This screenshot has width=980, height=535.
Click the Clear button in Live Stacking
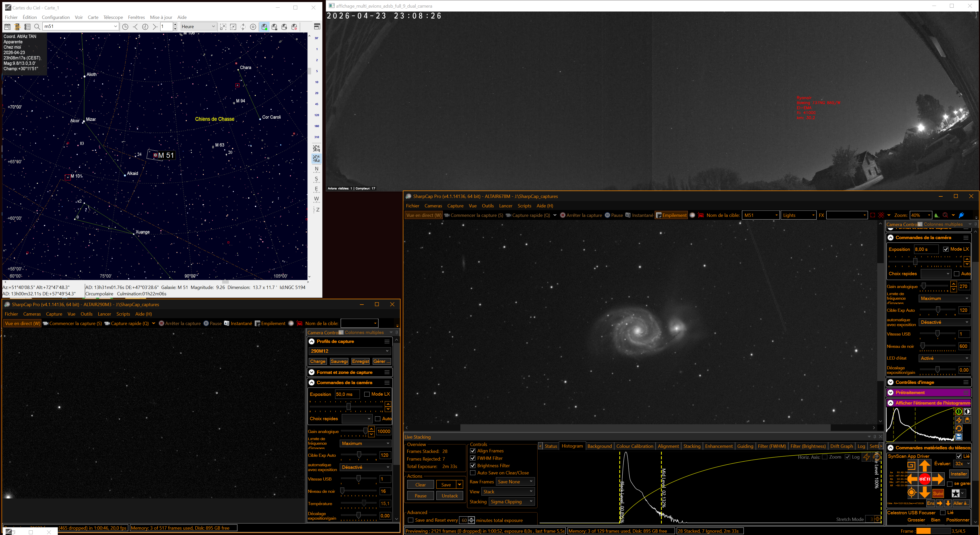pos(420,484)
